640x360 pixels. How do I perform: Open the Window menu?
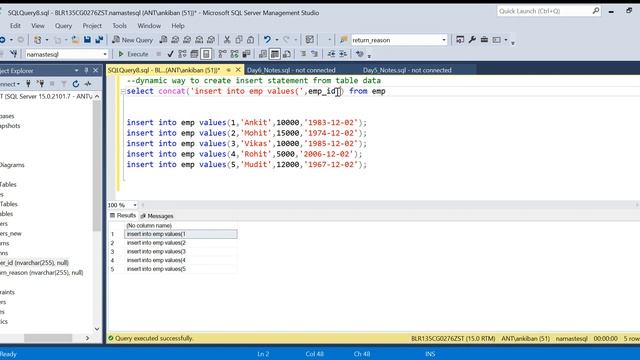149,26
